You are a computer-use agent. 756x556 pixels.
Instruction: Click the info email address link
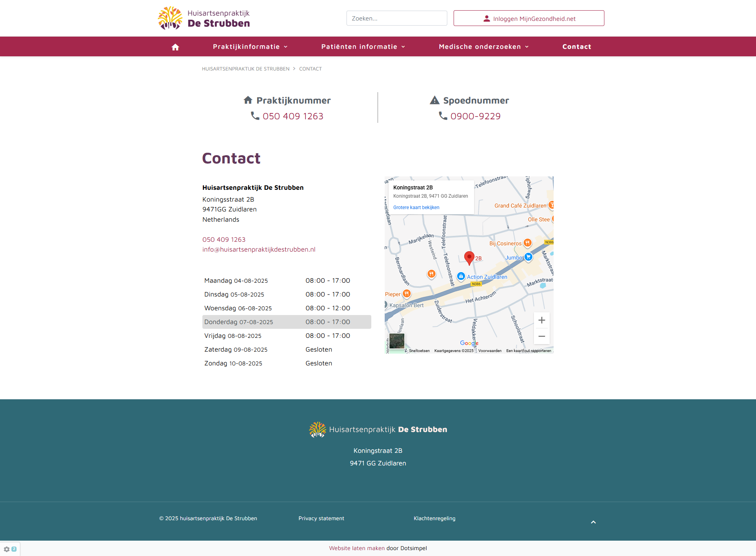click(259, 249)
